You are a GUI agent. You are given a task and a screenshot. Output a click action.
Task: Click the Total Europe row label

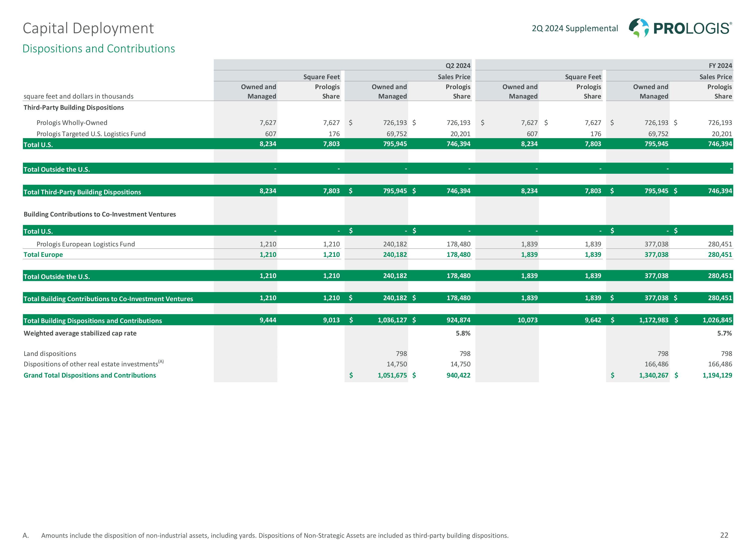(x=43, y=255)
